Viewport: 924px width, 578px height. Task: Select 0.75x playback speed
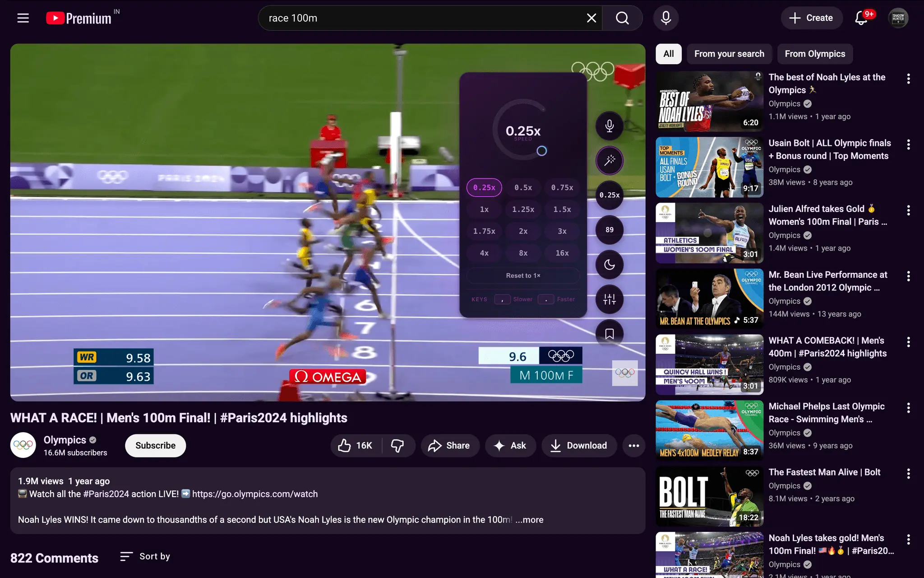pos(562,187)
